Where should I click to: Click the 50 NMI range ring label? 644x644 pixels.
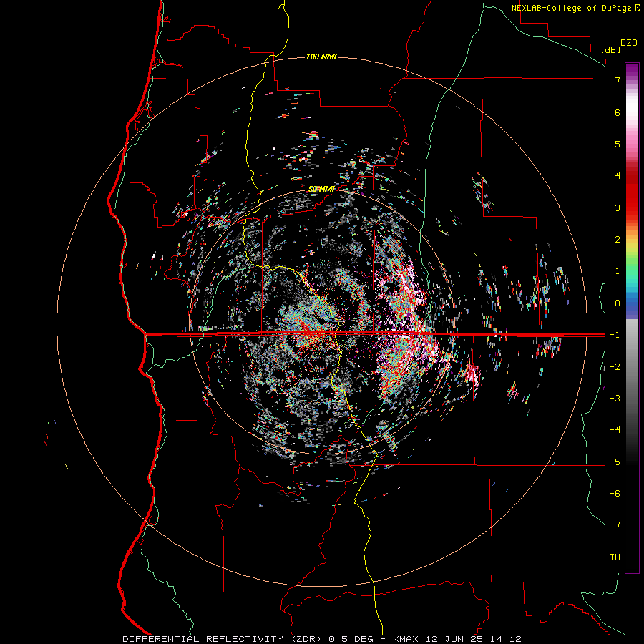[321, 189]
